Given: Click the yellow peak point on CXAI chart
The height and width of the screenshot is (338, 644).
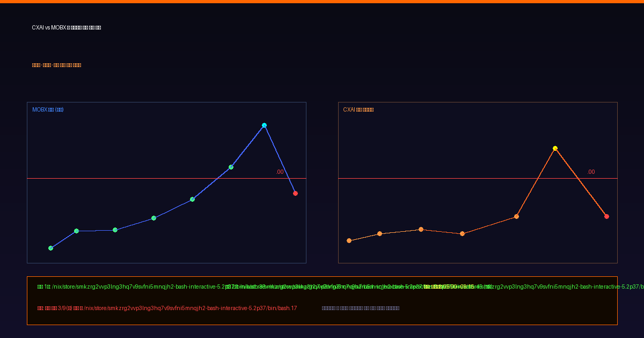Looking at the screenshot, I should (555, 148).
